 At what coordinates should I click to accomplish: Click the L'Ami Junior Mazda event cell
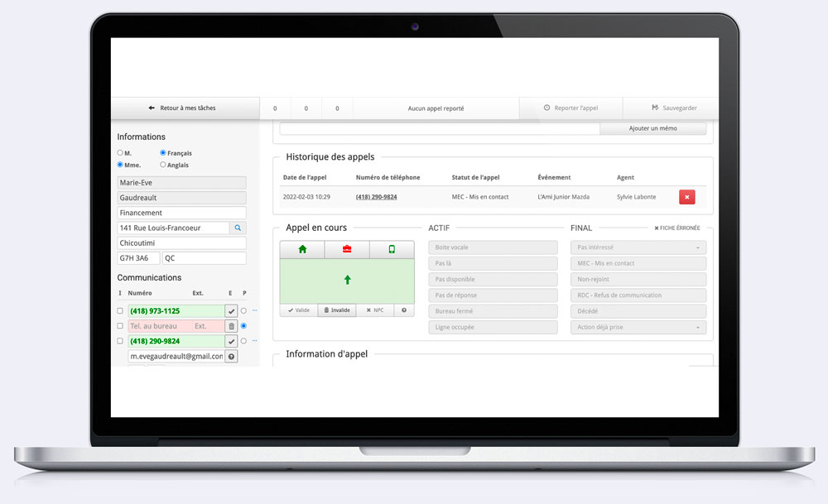click(x=563, y=197)
